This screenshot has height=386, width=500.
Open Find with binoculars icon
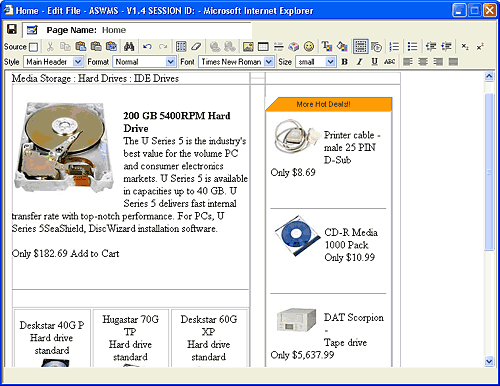tap(129, 46)
